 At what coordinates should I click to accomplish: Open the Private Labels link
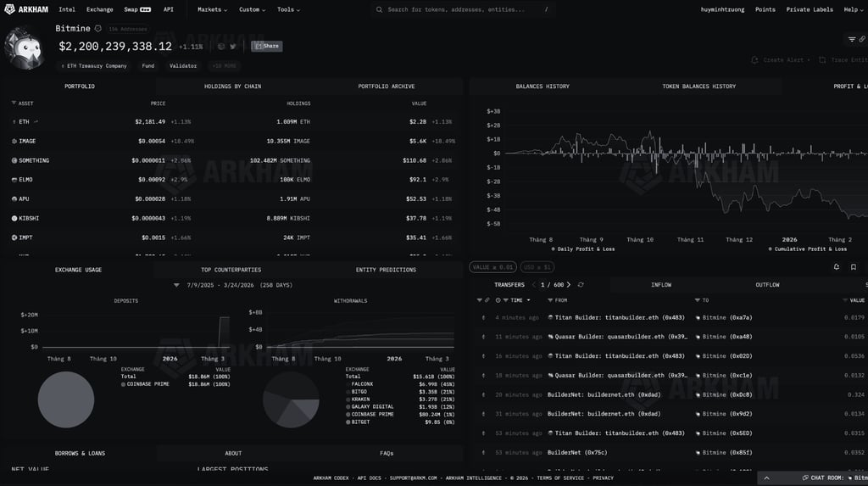click(x=810, y=9)
